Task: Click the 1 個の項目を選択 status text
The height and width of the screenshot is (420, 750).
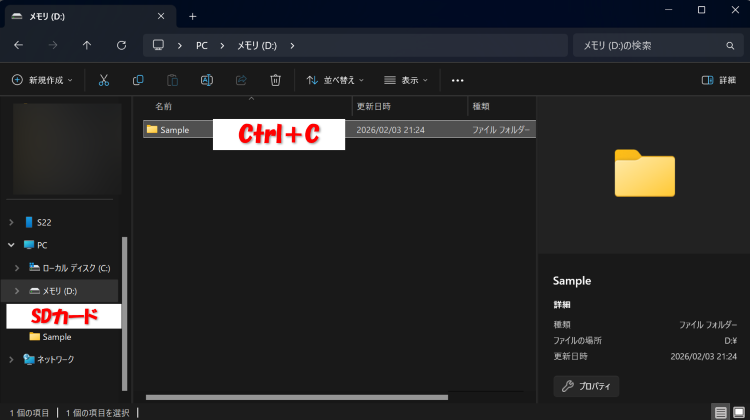Action: click(98, 412)
